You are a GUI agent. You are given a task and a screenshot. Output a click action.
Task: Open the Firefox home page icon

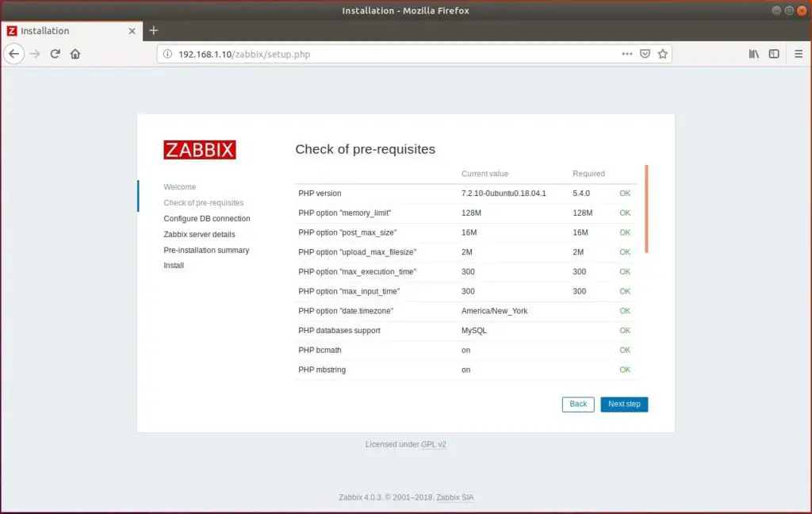pyautogui.click(x=75, y=54)
